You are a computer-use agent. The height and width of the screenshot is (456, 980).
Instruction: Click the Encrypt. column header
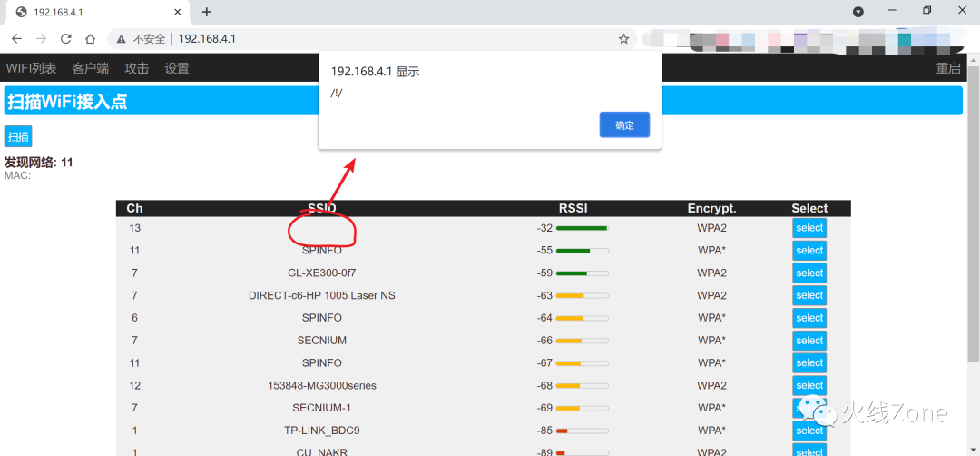712,208
